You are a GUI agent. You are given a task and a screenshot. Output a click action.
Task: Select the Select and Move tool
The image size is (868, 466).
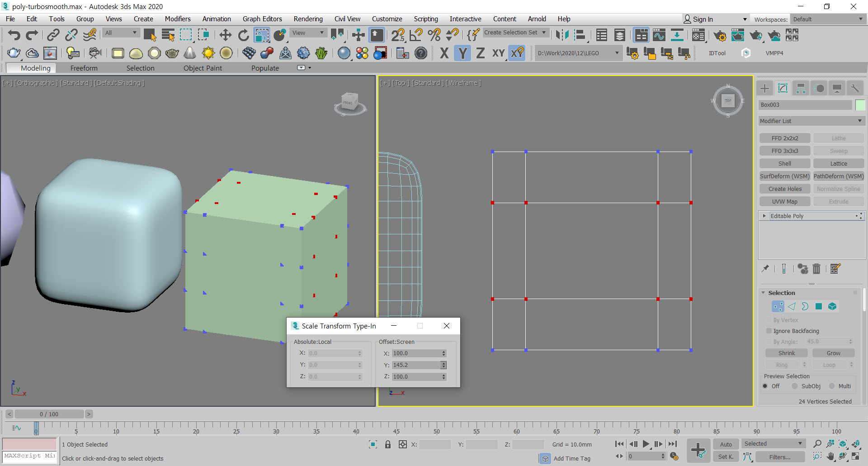(x=225, y=35)
